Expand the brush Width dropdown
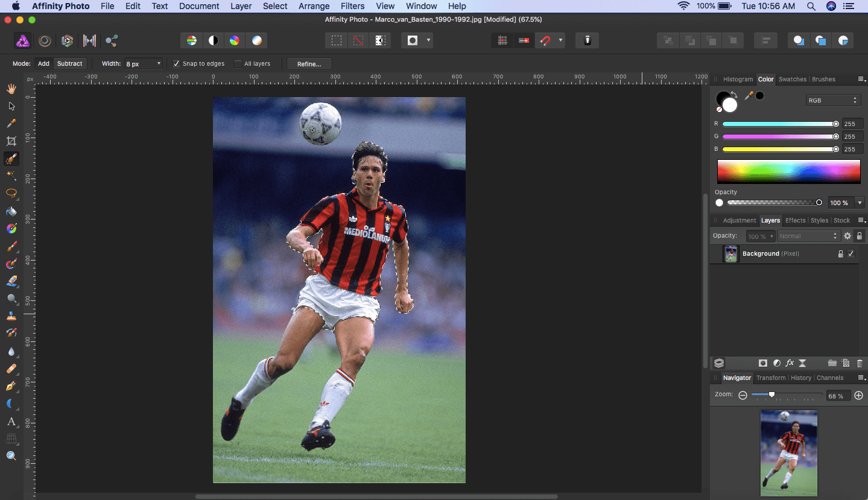This screenshot has height=500, width=868. click(x=159, y=63)
